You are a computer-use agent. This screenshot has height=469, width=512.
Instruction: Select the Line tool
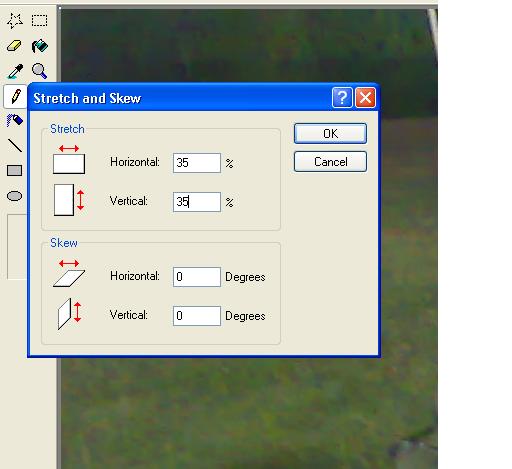click(x=15, y=146)
